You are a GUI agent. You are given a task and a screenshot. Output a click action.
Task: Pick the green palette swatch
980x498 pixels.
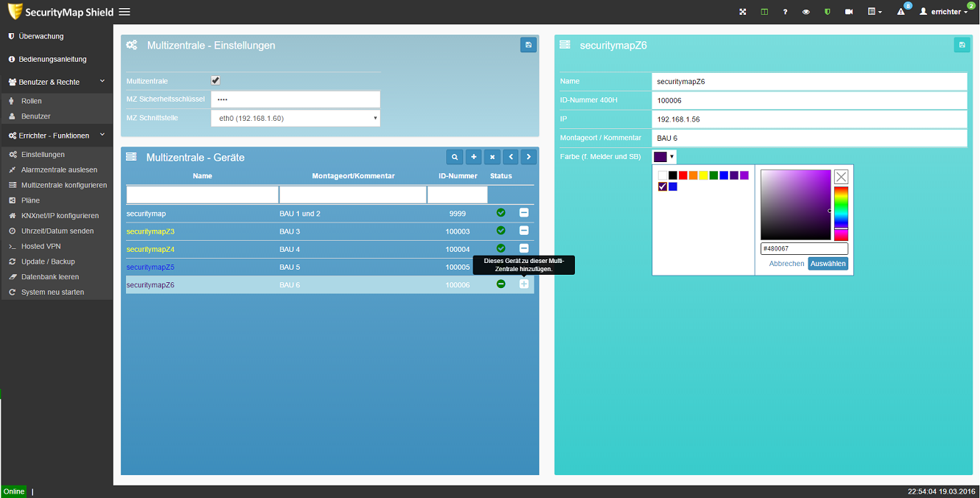[713, 175]
